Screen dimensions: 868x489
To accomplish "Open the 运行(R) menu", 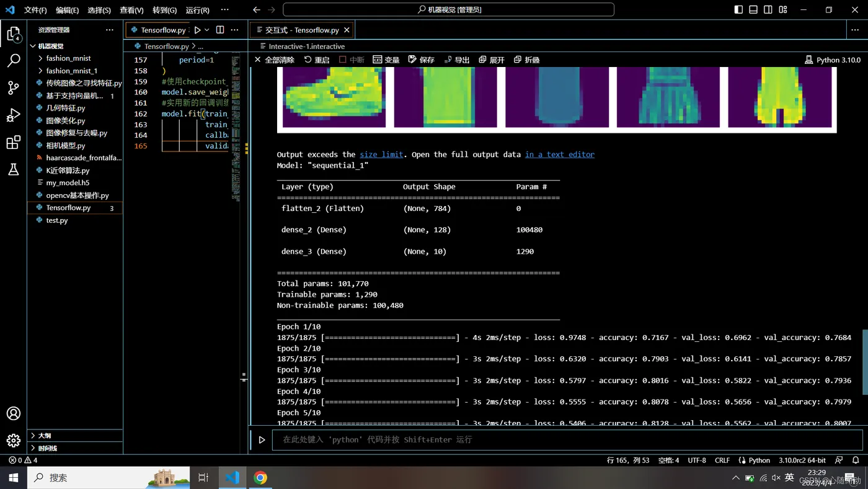I will [197, 10].
